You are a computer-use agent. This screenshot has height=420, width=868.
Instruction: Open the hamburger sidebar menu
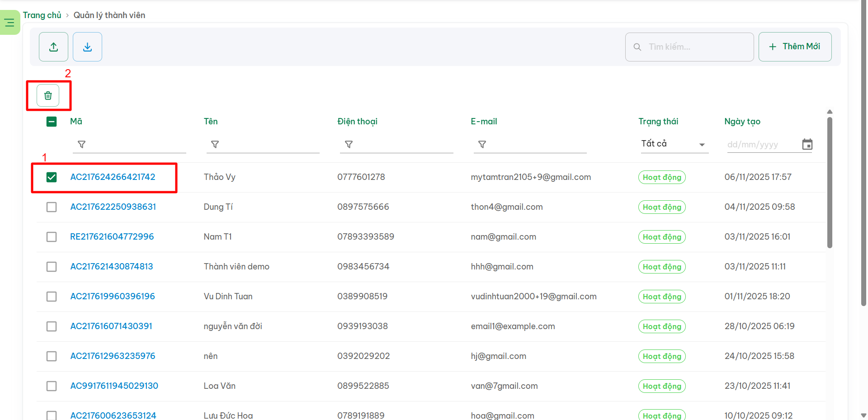tap(9, 23)
